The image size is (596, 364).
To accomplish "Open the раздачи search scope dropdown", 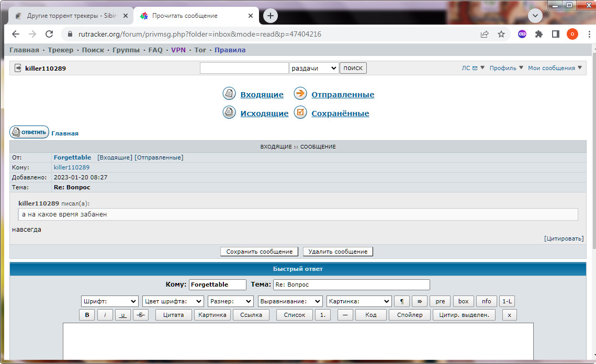I will pyautogui.click(x=314, y=68).
